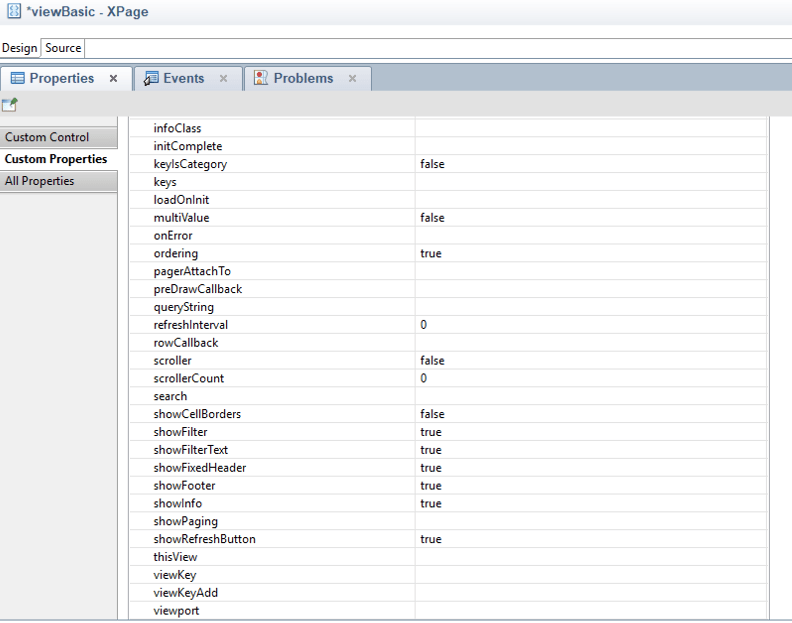Click the Properties tab table icon
The image size is (792, 623).
click(17, 79)
